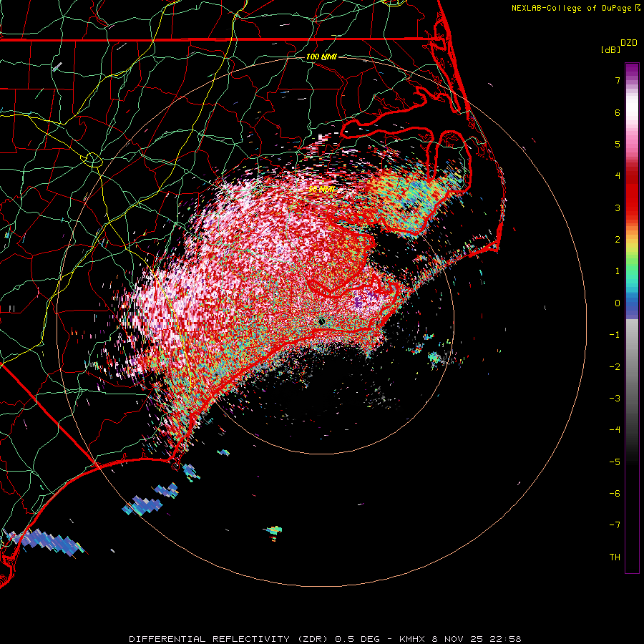
Task: Click the 6 value on color scale
Action: tap(618, 112)
